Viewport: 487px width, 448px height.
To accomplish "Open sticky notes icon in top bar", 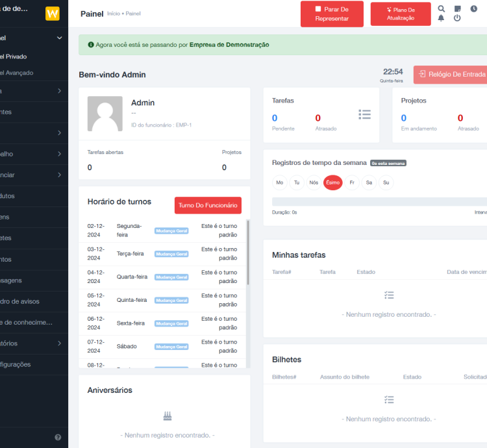I will pos(458,9).
